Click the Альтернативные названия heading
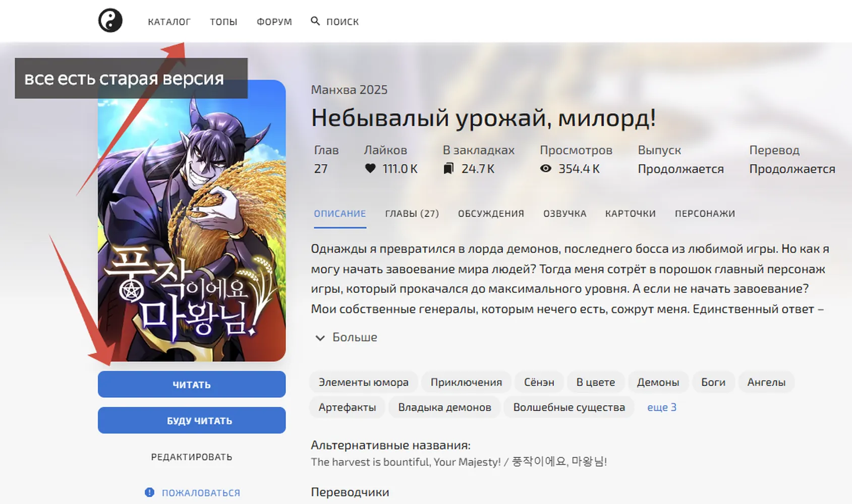852x504 pixels. (x=390, y=445)
